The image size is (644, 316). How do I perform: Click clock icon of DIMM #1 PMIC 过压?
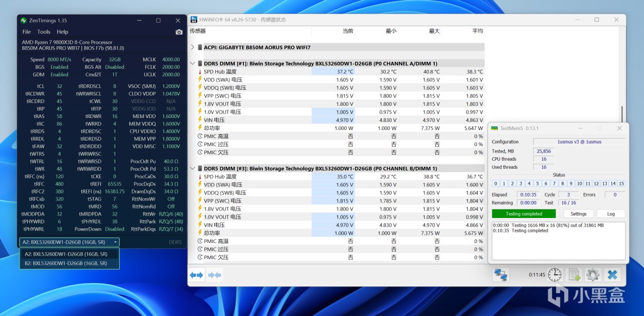click(x=200, y=144)
